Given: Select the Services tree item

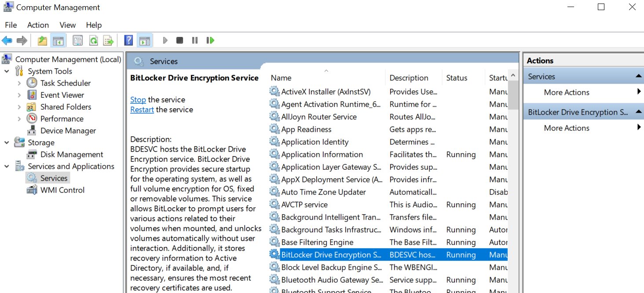Looking at the screenshot, I should click(54, 178).
